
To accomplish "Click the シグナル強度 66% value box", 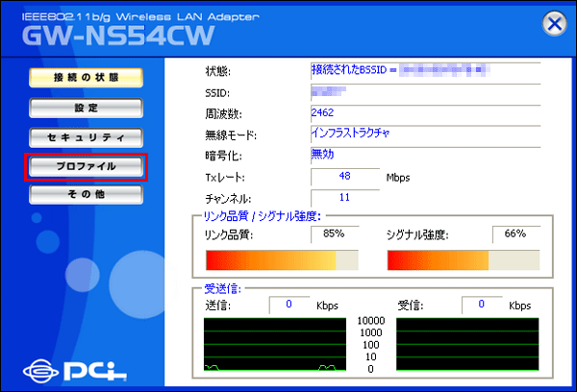I will (515, 233).
